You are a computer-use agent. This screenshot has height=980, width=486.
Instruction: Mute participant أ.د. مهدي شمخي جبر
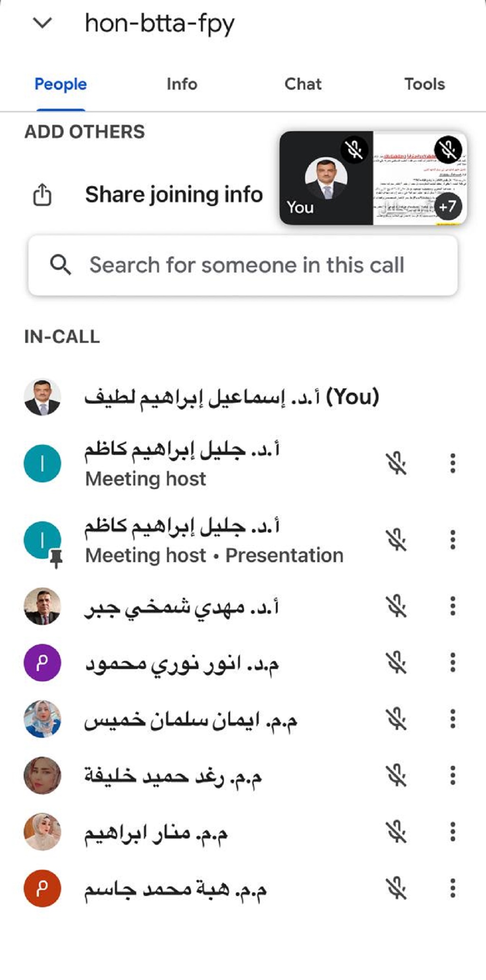tap(396, 606)
